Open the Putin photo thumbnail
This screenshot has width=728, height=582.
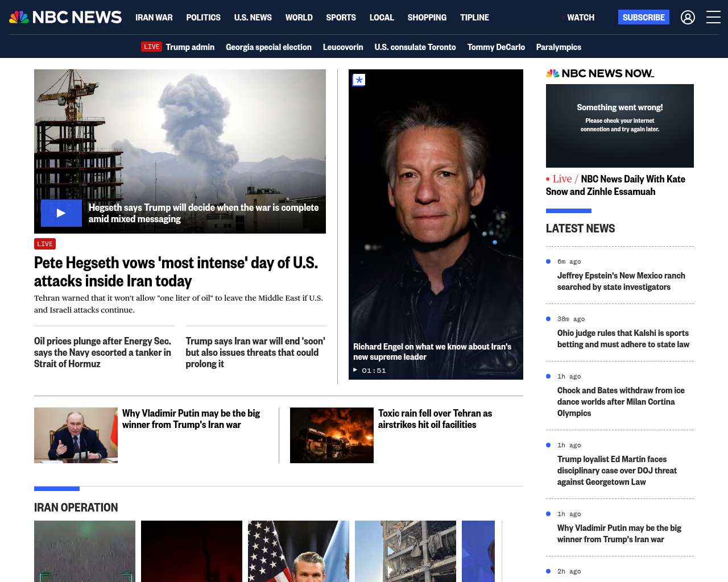click(76, 435)
